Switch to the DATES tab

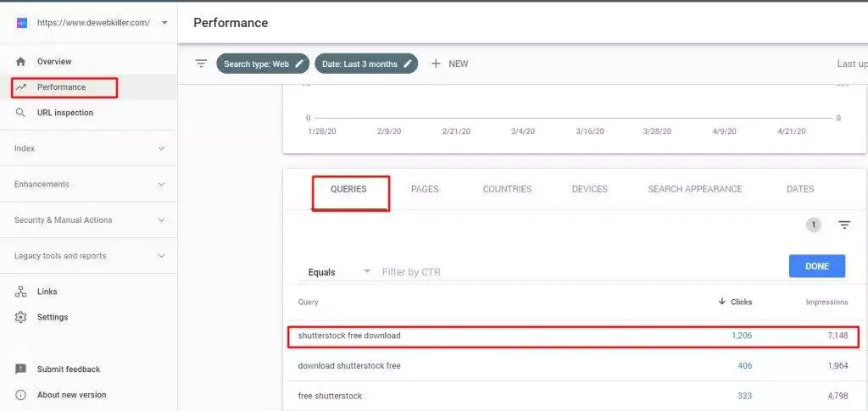800,189
